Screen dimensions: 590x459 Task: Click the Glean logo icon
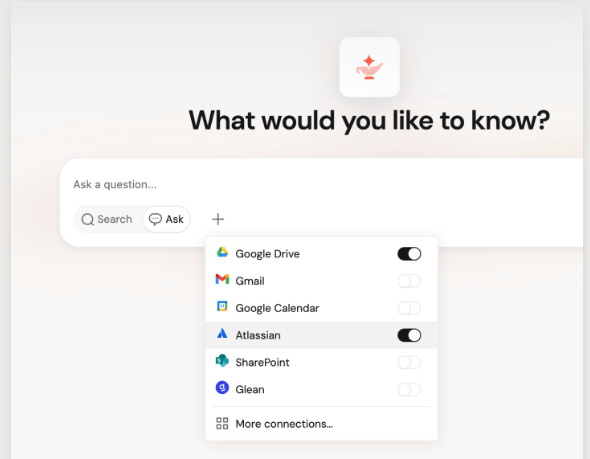222,388
